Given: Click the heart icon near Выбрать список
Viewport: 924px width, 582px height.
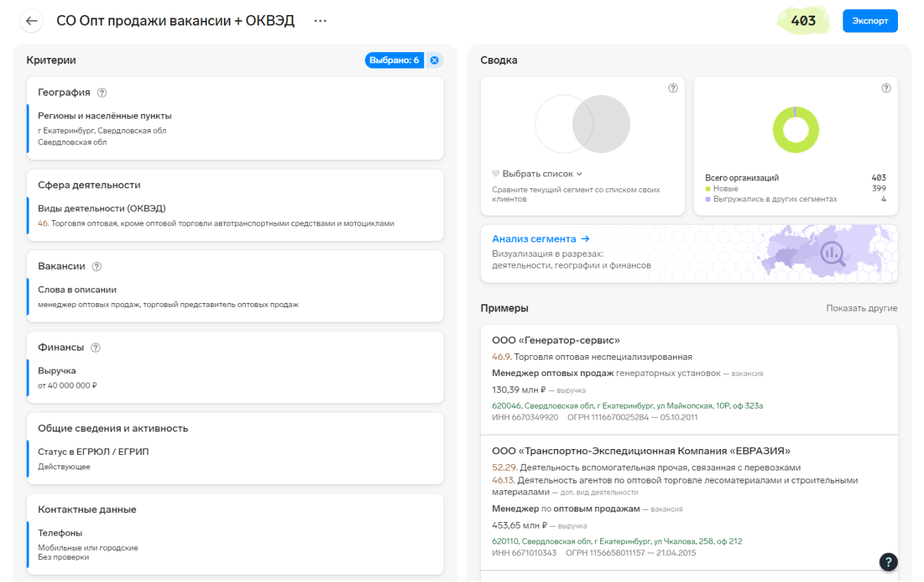Looking at the screenshot, I should [x=496, y=174].
